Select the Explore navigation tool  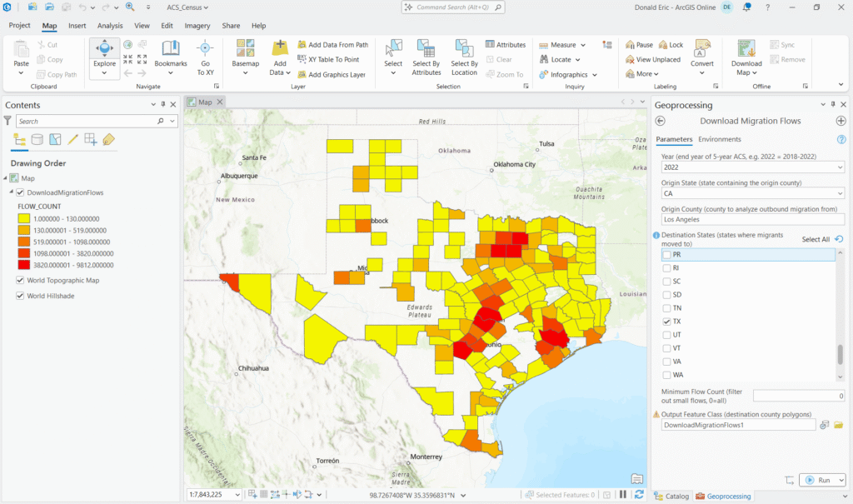(104, 50)
